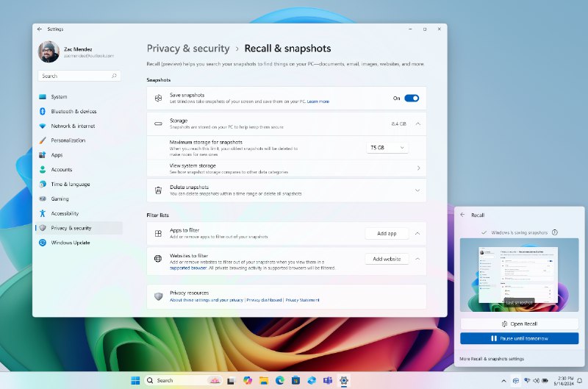Open the Windows Start menu
The width and height of the screenshot is (588, 389).
[135, 380]
